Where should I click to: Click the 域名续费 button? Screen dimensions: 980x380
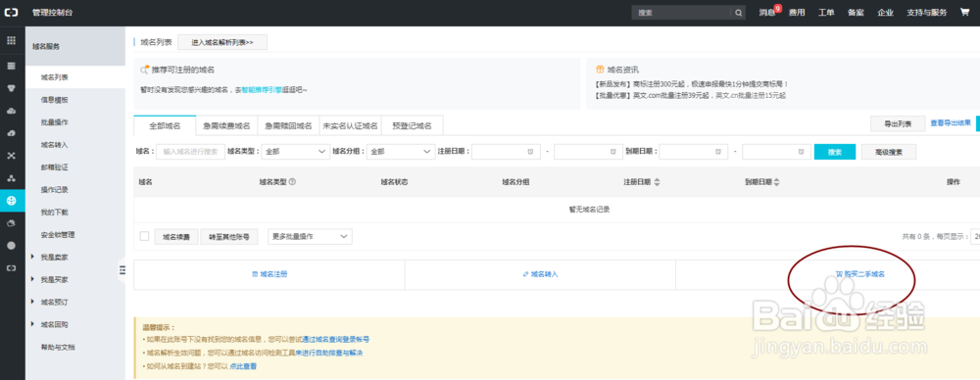(176, 237)
